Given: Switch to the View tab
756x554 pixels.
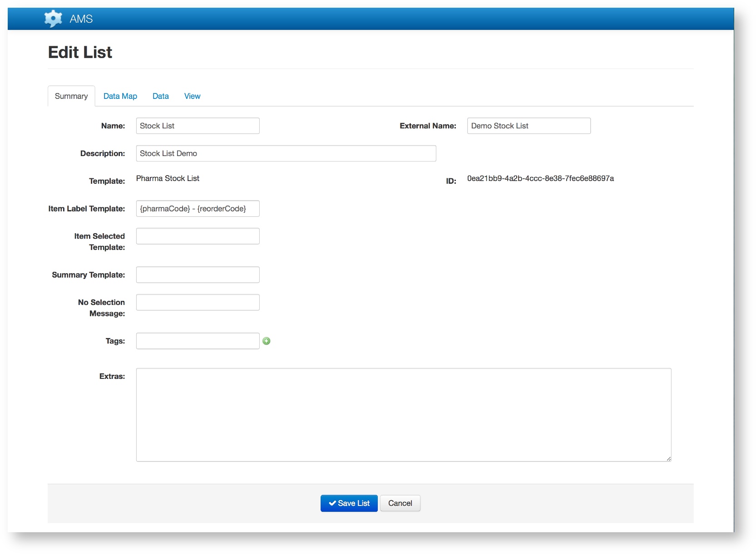Looking at the screenshot, I should pyautogui.click(x=192, y=96).
